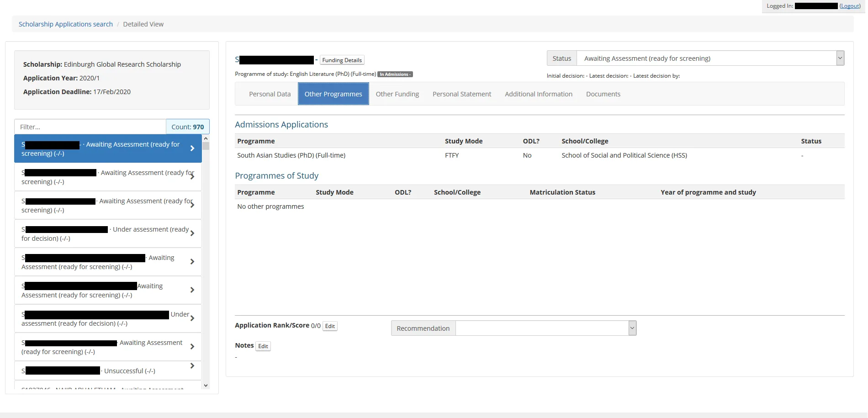This screenshot has width=868, height=418.
Task: Open the Documents tab
Action: 603,94
